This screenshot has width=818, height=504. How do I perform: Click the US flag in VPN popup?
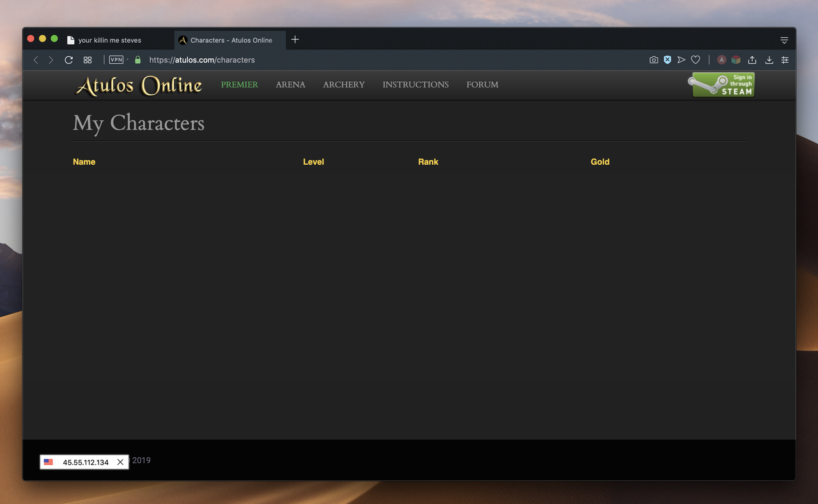(x=49, y=462)
